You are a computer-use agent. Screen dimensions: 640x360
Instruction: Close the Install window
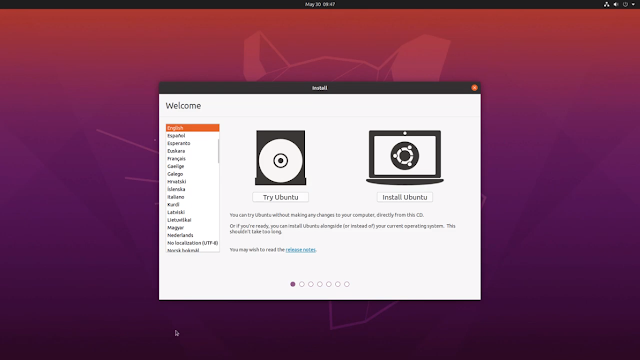(x=474, y=88)
